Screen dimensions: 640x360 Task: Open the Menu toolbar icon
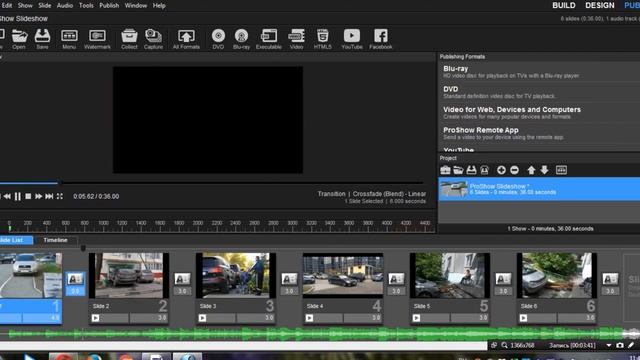point(69,39)
